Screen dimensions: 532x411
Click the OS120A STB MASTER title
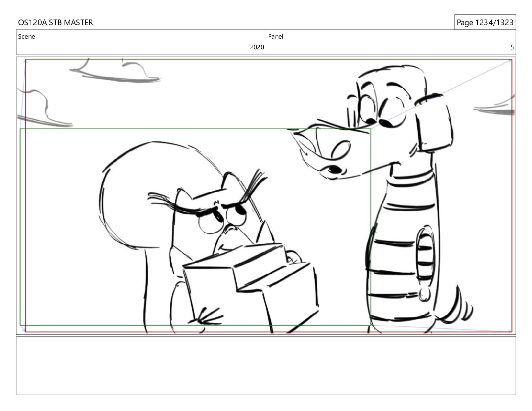[55, 22]
